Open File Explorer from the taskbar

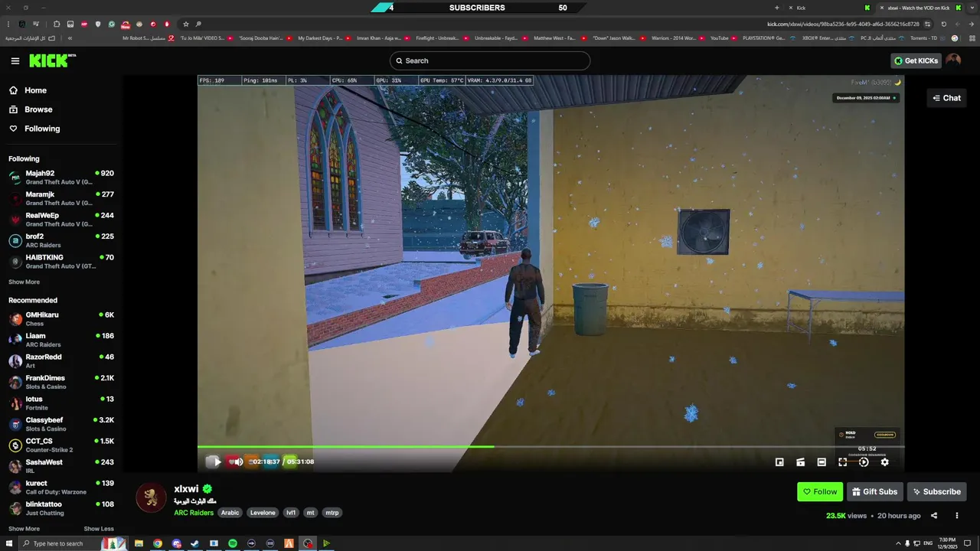tap(139, 543)
